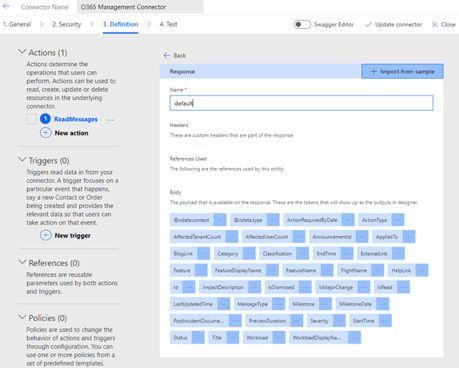Image resolution: width=459 pixels, height=368 pixels.
Task: Open the IsDismissed token ellipsis
Action: click(305, 287)
